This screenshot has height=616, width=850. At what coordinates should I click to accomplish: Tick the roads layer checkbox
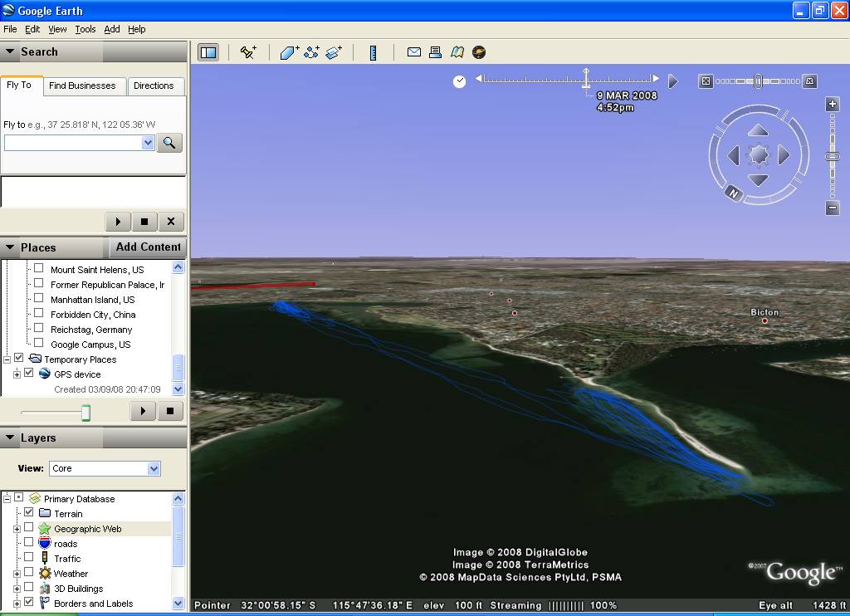pyautogui.click(x=29, y=543)
